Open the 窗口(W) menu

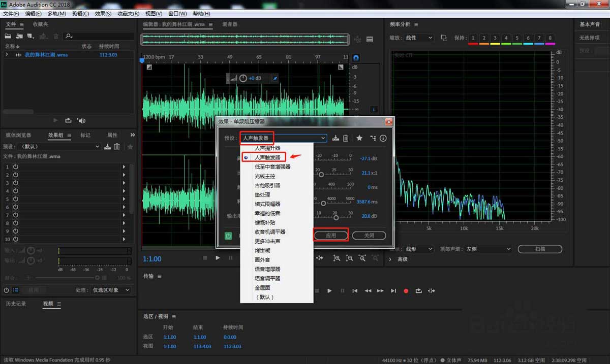pos(177,14)
